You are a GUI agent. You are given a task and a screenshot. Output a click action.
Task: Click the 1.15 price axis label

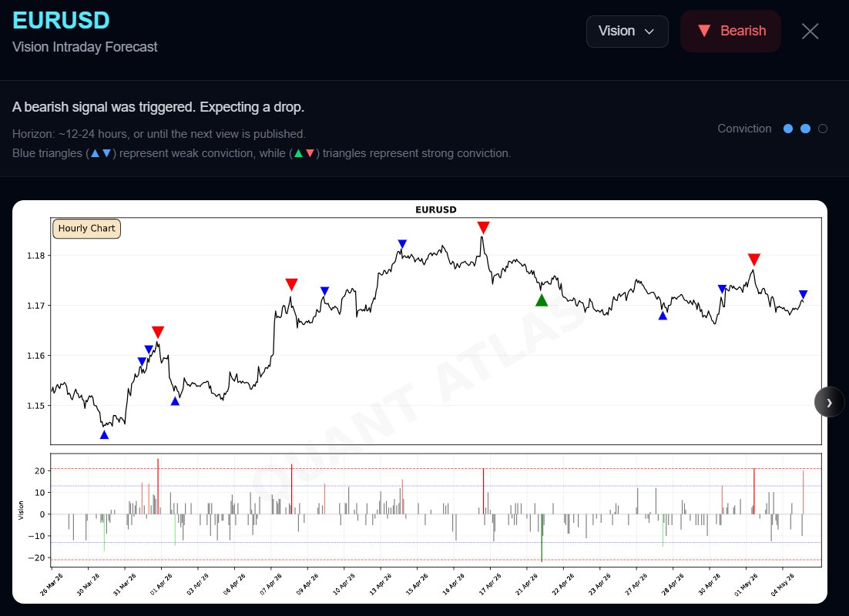(x=35, y=406)
